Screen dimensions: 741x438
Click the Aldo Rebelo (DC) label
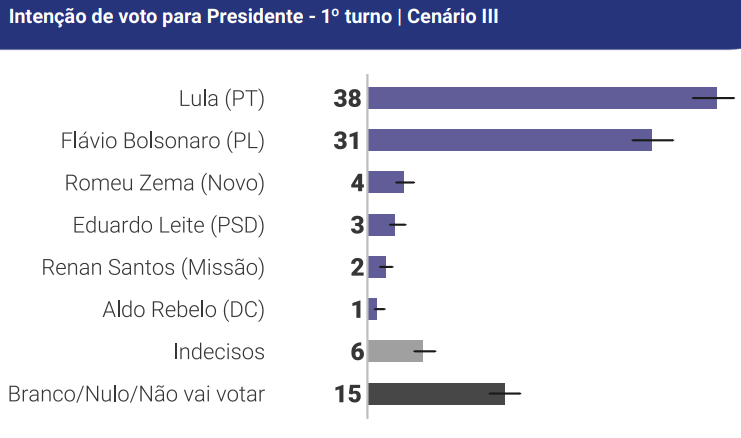[x=183, y=309]
